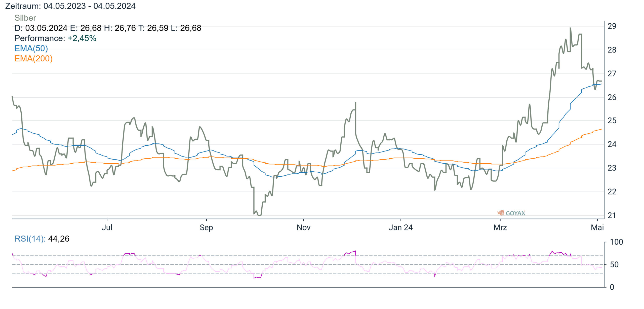
Task: Click the 21 price level label
Action: point(612,215)
